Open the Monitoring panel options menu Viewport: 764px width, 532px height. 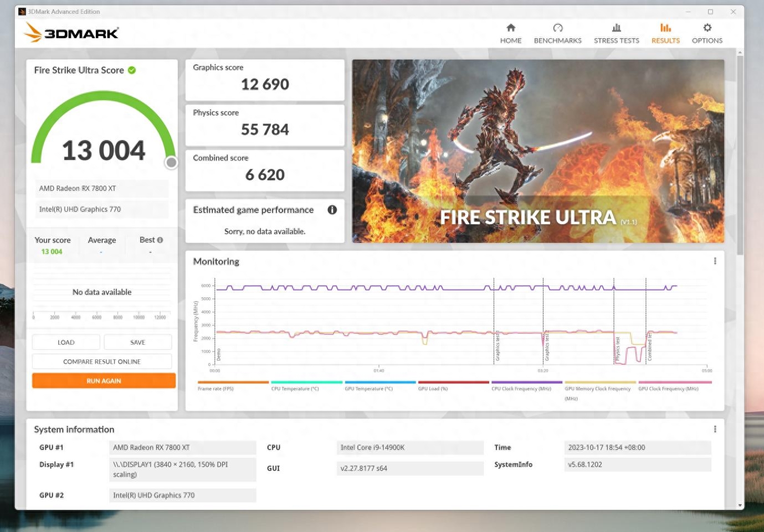click(715, 261)
